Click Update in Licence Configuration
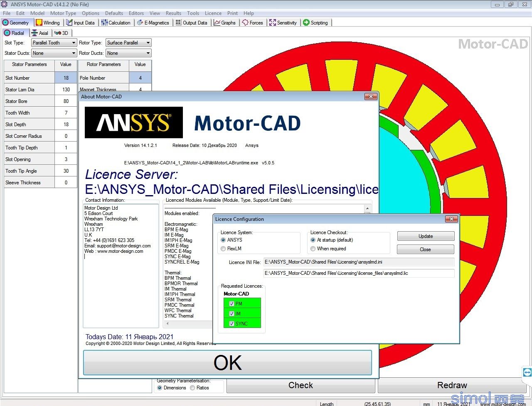Viewport: 532px width, 406px height. [x=426, y=236]
